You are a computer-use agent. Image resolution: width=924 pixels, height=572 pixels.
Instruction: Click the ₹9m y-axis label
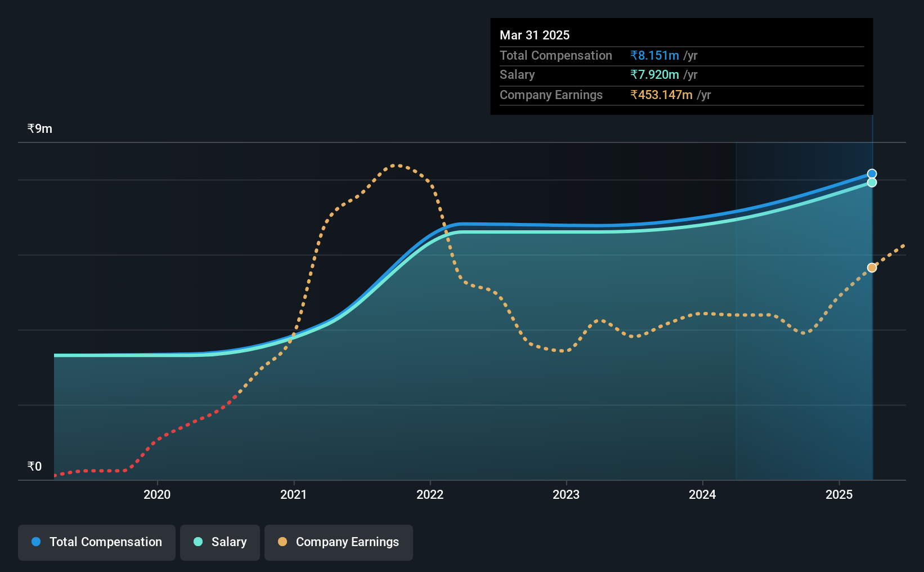click(40, 129)
